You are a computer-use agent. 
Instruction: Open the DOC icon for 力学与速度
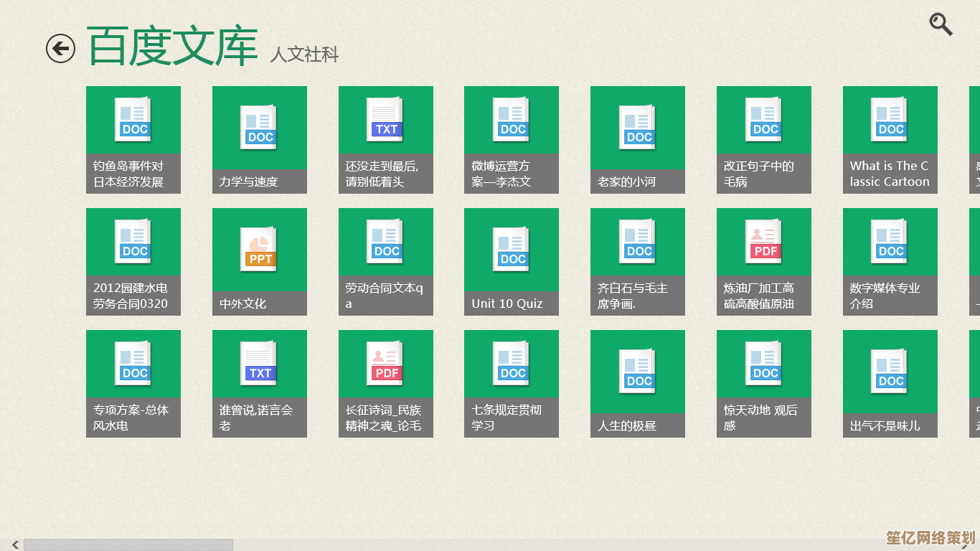click(x=260, y=127)
